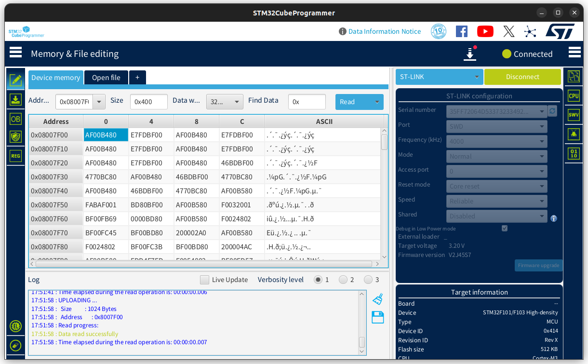Open the Access port dropdown
Image resolution: width=588 pixels, height=364 pixels.
(496, 171)
